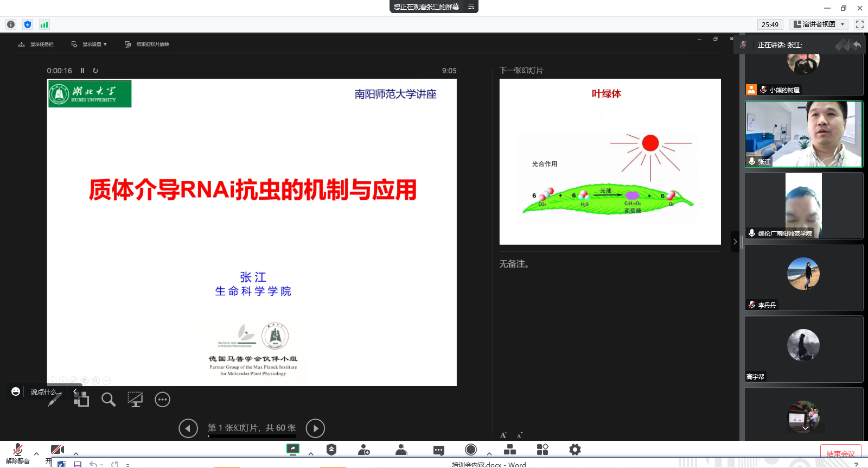
Task: Open the invite participants icon
Action: [364, 450]
